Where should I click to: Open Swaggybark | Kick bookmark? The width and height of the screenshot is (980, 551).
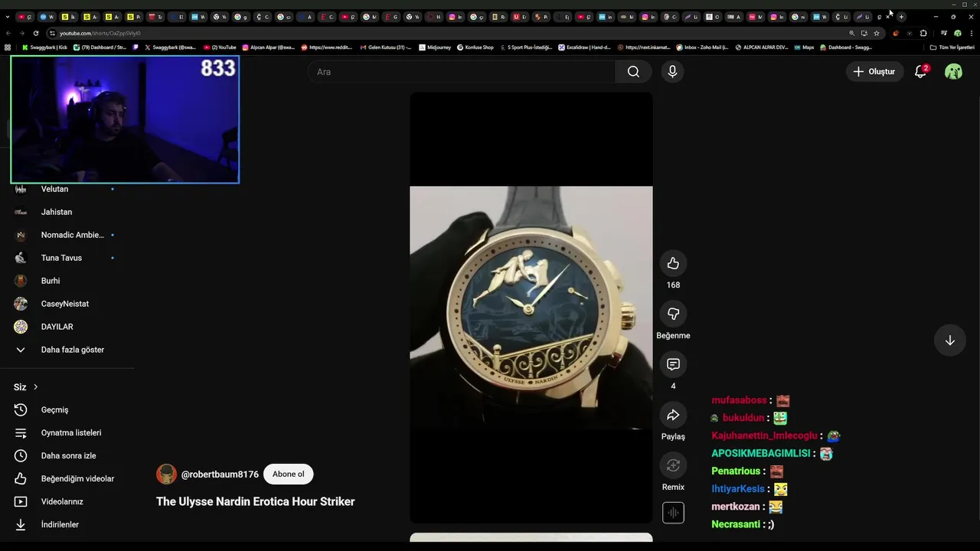(x=44, y=47)
